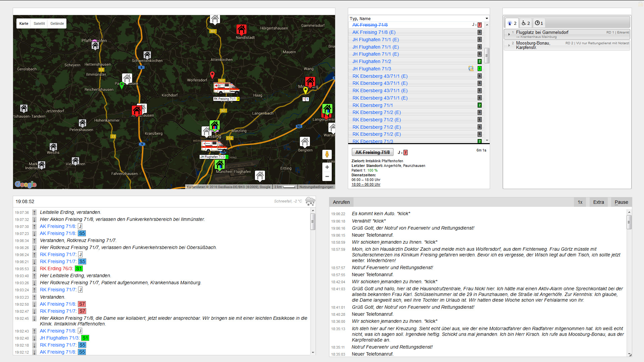Screen dimensions: 644x362
Task: Zoom in on the map
Action: (327, 167)
